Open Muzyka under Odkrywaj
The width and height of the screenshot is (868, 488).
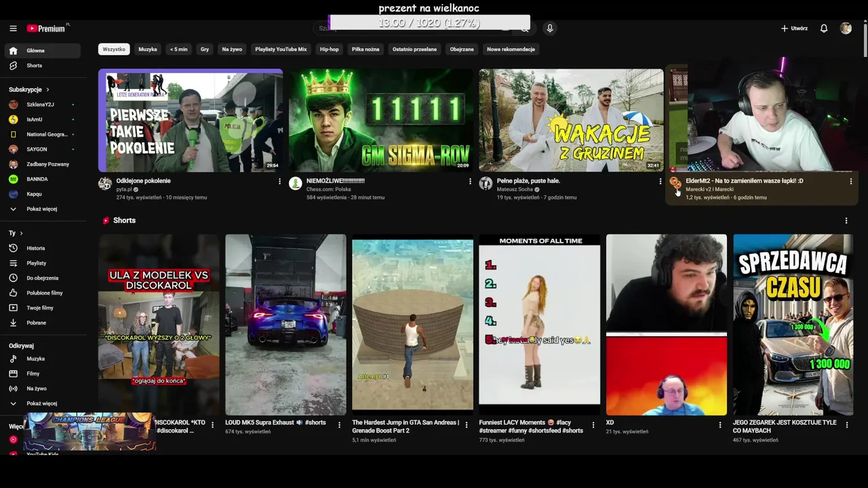pos(42,359)
